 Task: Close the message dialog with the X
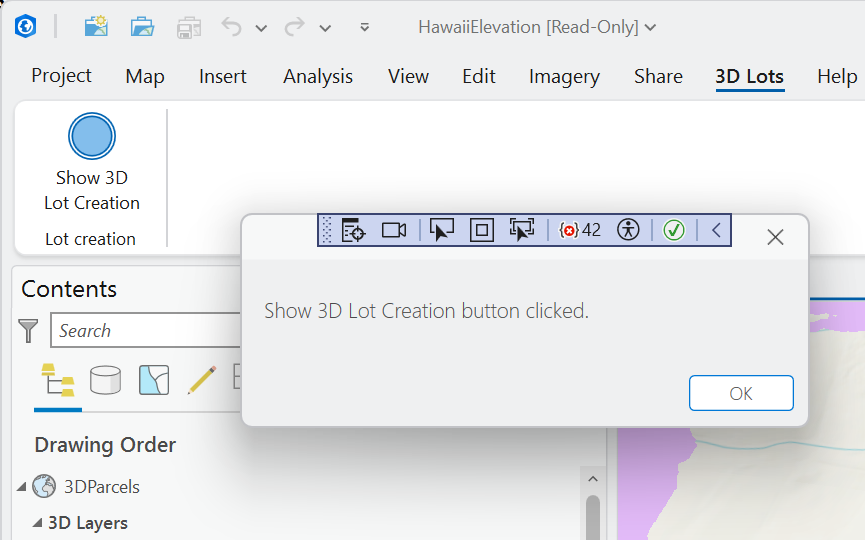(x=775, y=237)
